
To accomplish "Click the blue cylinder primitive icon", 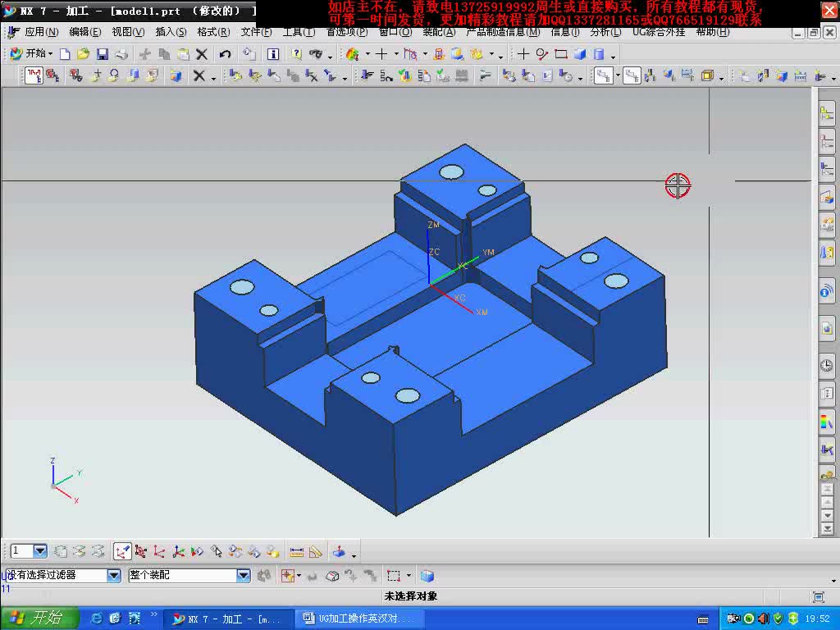I will [x=599, y=54].
